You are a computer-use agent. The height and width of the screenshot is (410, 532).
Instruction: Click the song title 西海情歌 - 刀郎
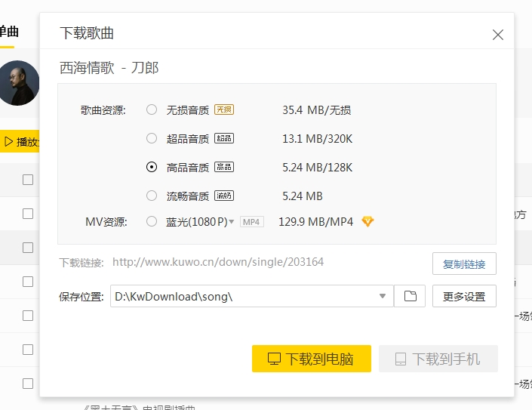tap(109, 67)
